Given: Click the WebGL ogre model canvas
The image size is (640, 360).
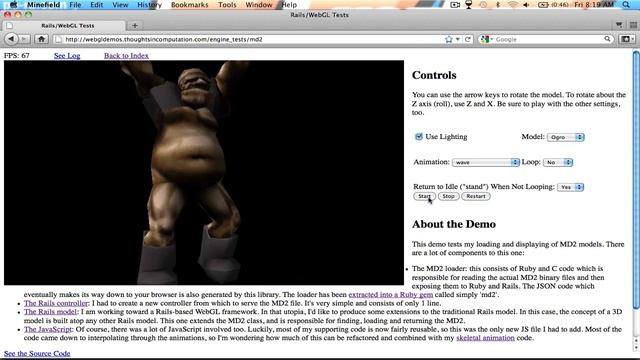Looking at the screenshot, I should click(x=204, y=173).
